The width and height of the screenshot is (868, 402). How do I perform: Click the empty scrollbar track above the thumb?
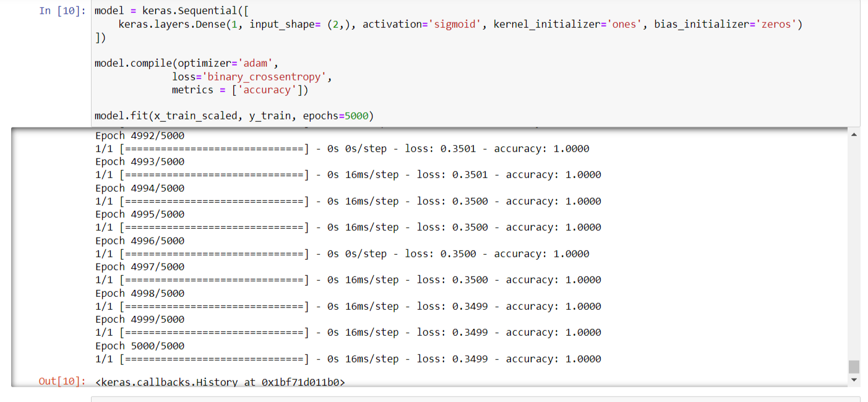[854, 247]
